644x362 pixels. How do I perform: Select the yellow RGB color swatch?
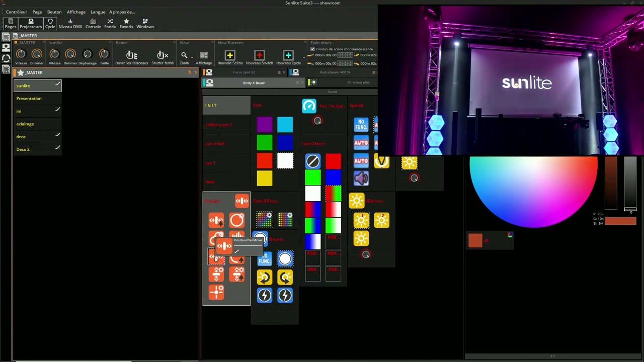coord(264,178)
